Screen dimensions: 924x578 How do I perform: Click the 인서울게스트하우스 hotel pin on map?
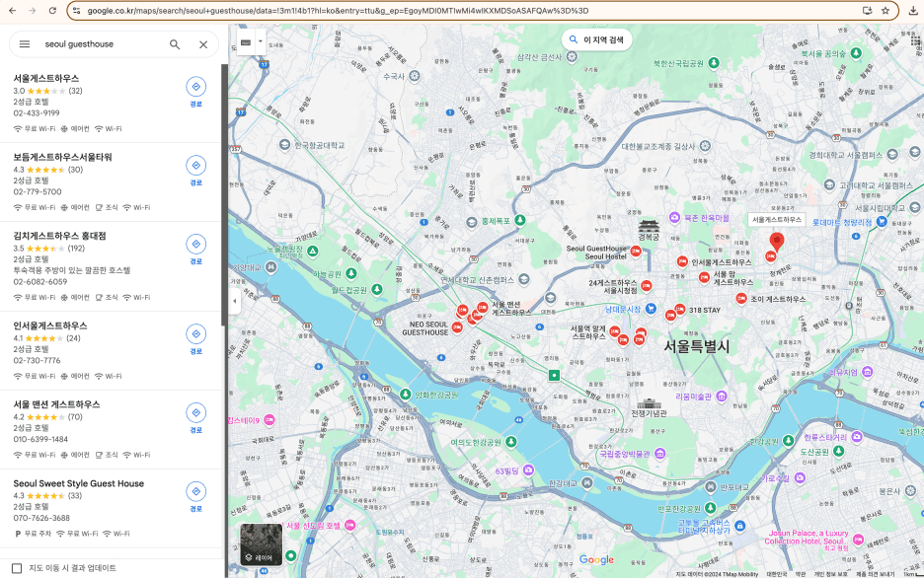click(x=682, y=261)
